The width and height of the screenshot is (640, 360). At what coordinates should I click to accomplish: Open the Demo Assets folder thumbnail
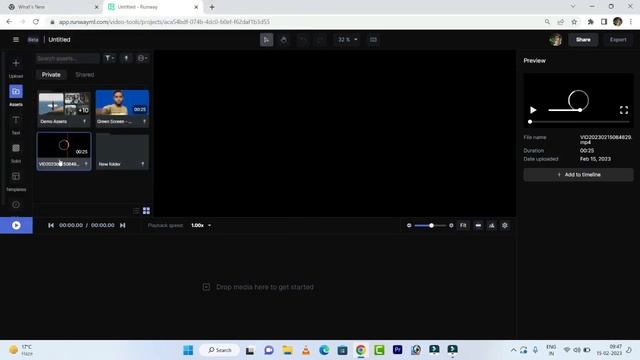click(64, 104)
